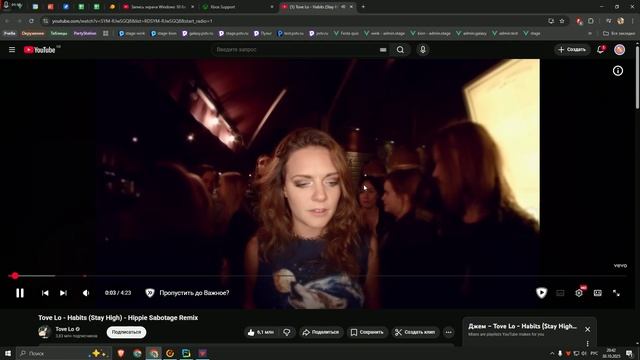Navigate back with browser back arrow
The width and height of the screenshot is (640, 360).
click(7, 21)
